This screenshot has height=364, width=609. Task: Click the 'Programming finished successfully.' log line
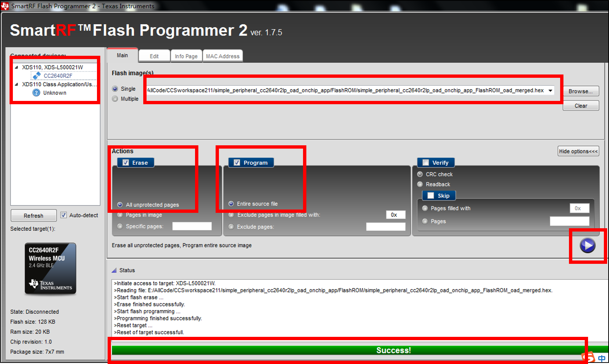(158, 318)
